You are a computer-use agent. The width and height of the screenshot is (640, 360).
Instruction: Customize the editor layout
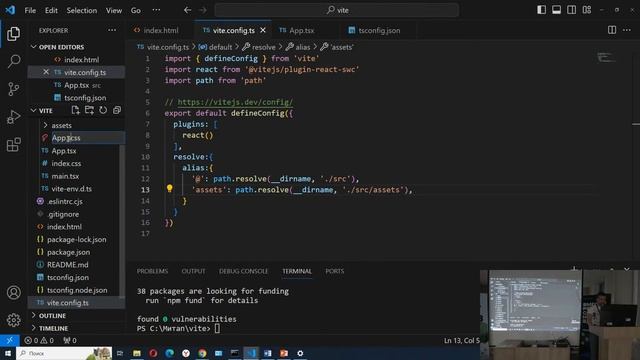click(x=587, y=10)
